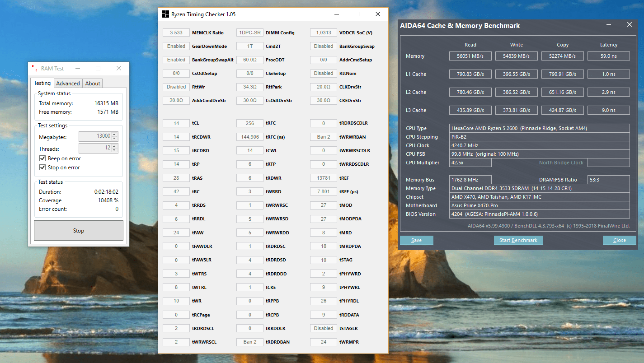Click the Memory Read value 56051 MB/s
The width and height of the screenshot is (644, 363).
click(x=470, y=56)
